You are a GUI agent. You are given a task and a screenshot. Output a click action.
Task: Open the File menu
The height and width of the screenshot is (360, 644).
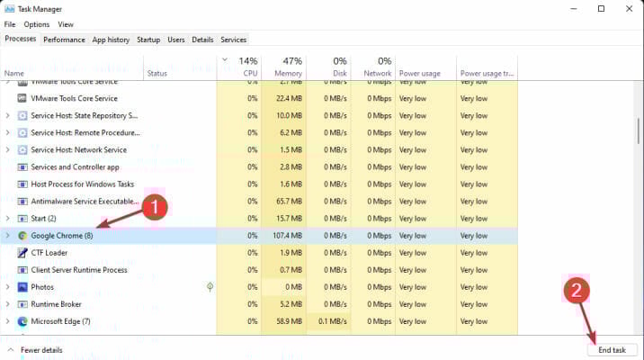pyautogui.click(x=10, y=24)
